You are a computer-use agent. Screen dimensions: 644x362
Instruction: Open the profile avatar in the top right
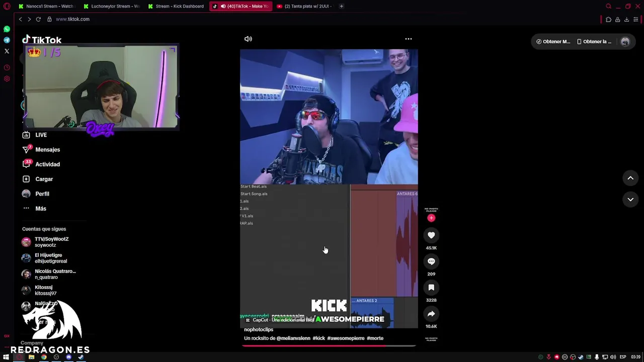[x=625, y=42]
